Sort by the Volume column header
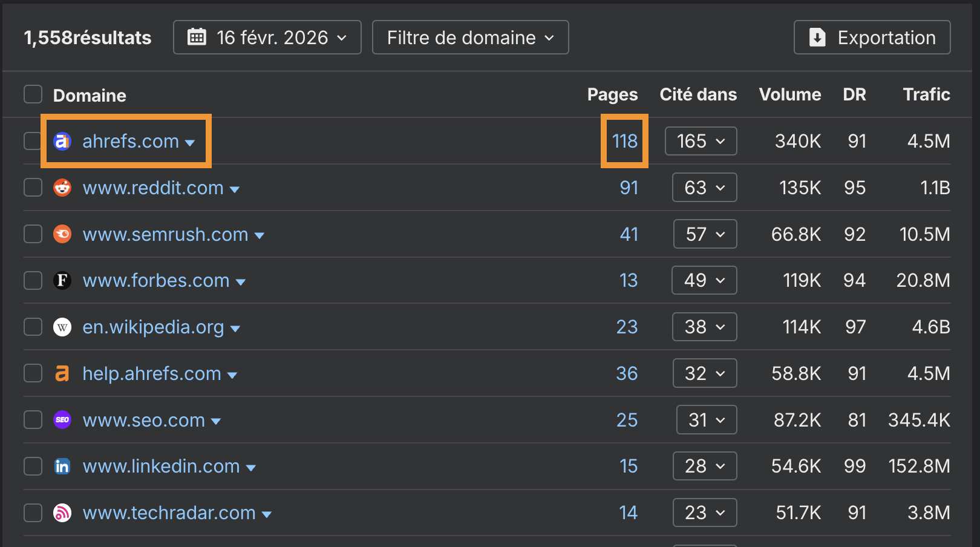 [x=789, y=94]
